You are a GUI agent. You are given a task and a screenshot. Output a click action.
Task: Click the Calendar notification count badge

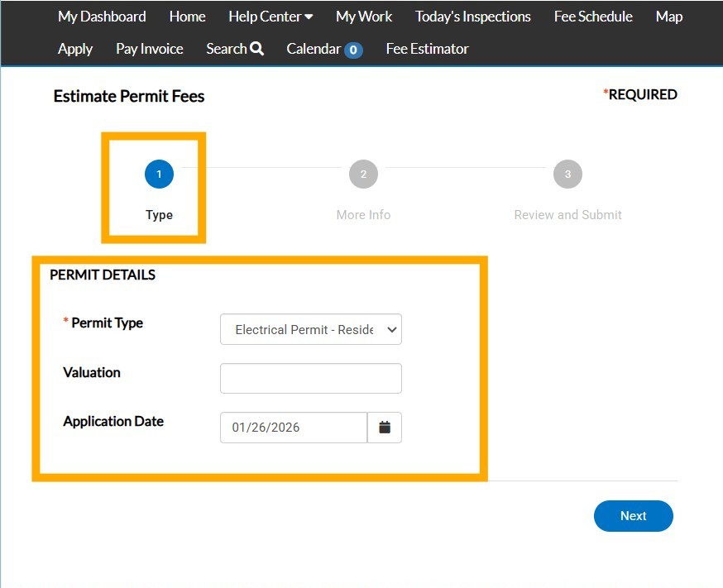point(353,50)
